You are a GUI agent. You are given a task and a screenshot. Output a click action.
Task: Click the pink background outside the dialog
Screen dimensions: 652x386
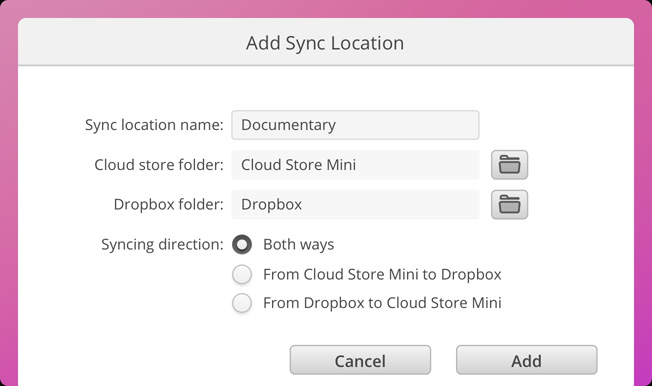tap(8, 208)
